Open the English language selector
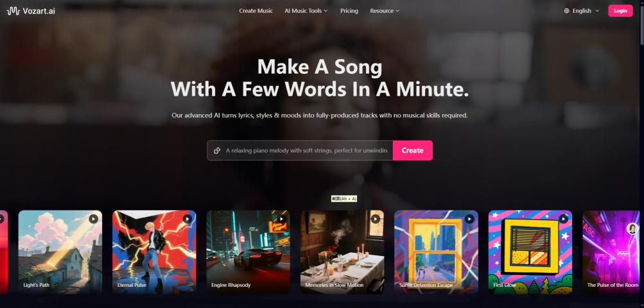Screen dimensions: 644x308 (582, 11)
